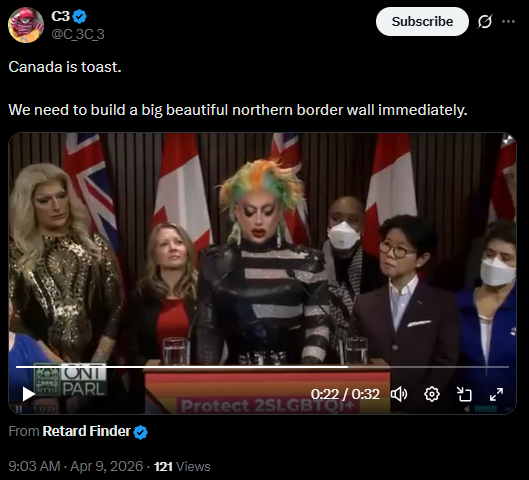Viewport: 529px width, 480px height.
Task: Open the post timestamp 9:03 AM Apr 9, 2026
Action: 76,466
